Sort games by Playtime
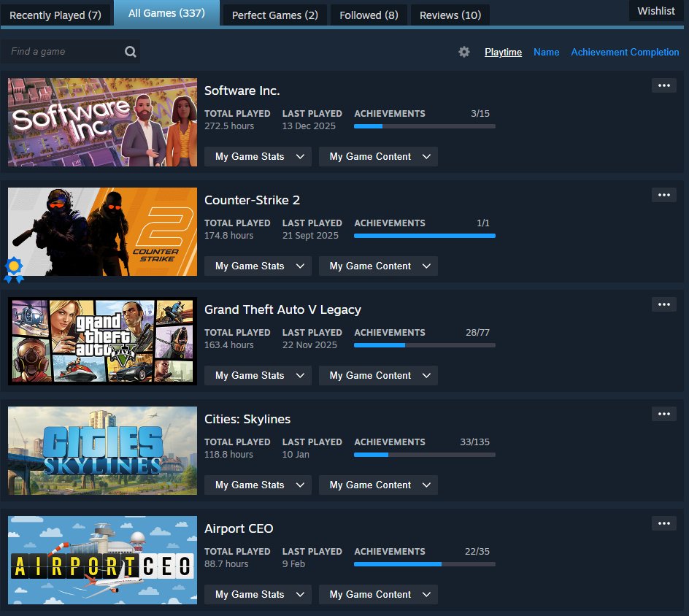 [503, 52]
